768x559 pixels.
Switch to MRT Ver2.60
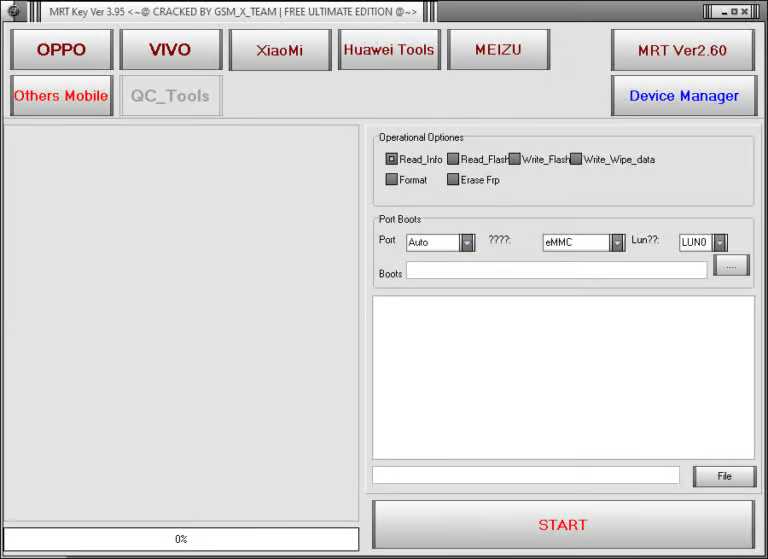click(x=682, y=50)
